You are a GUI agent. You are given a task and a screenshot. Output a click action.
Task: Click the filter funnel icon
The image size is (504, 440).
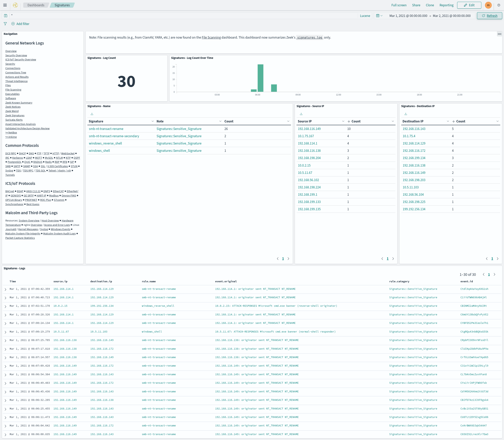pyautogui.click(x=5, y=24)
